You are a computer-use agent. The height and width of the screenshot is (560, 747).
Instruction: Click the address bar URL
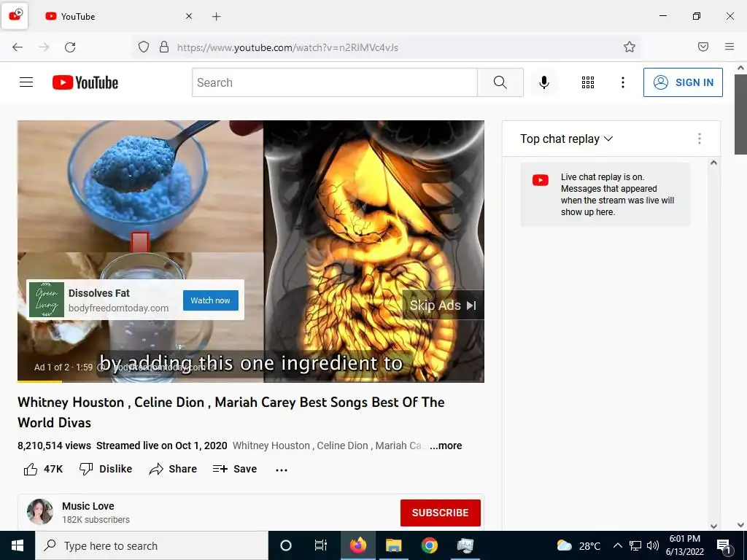point(287,47)
